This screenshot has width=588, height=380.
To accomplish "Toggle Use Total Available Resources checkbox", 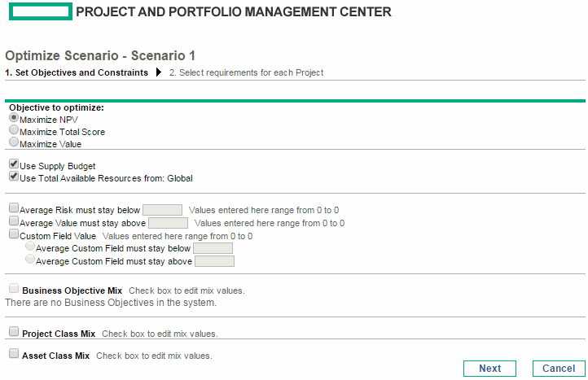I will tap(14, 176).
